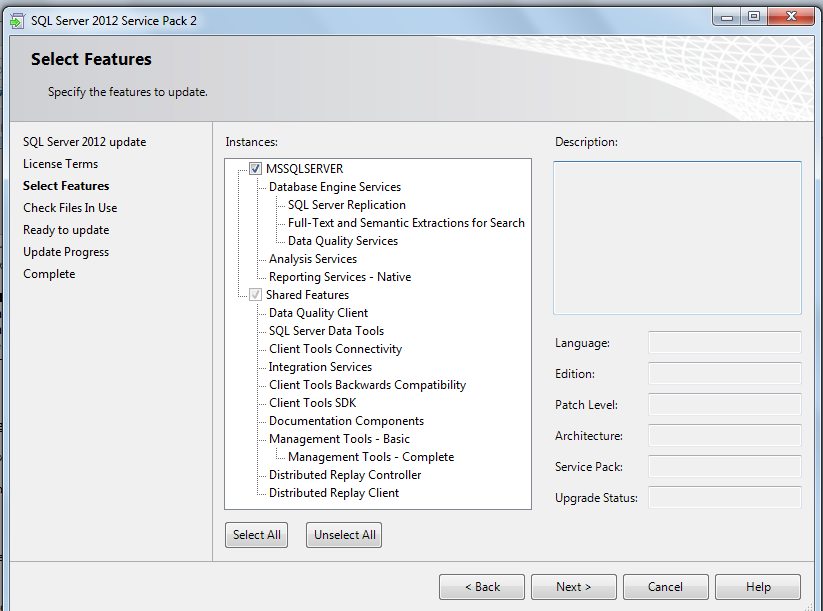Select Distributed Replay Controller item
The height and width of the screenshot is (611, 823).
[345, 475]
